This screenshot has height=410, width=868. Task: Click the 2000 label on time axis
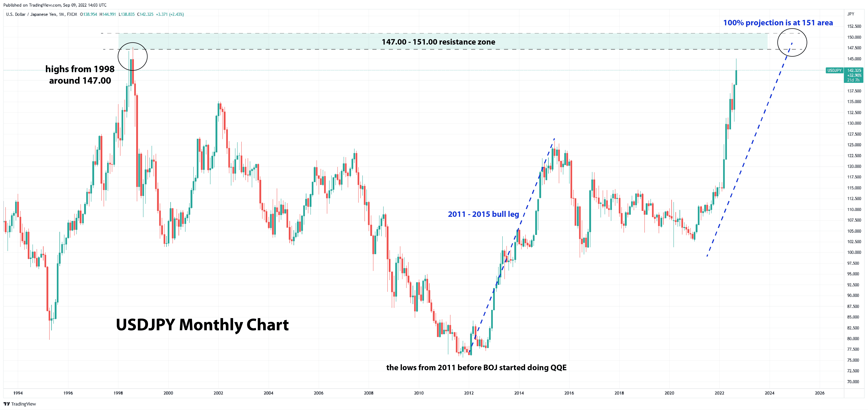point(168,393)
